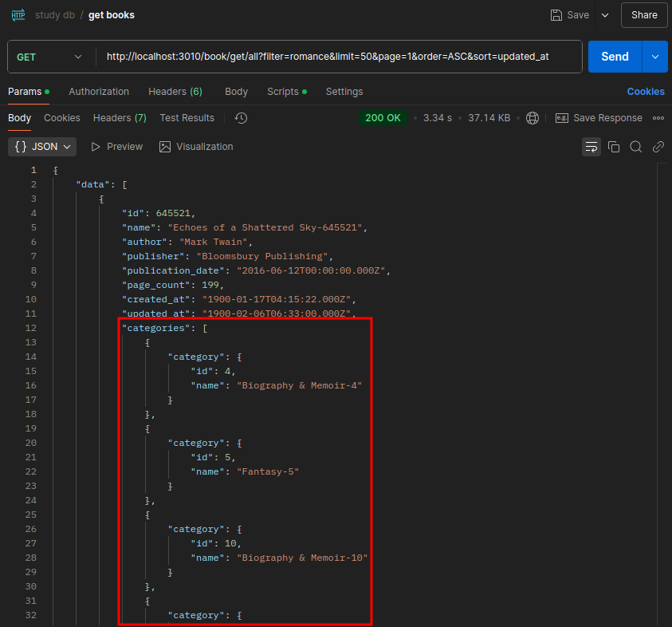
Task: Click line number 12 in the gutter
Action: [x=31, y=328]
